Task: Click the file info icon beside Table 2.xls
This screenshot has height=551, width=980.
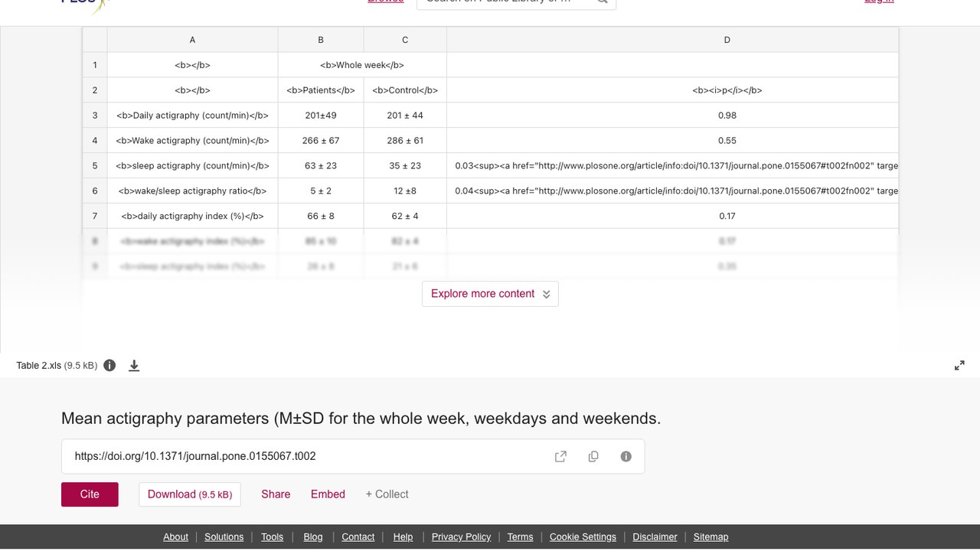Action: [x=109, y=365]
